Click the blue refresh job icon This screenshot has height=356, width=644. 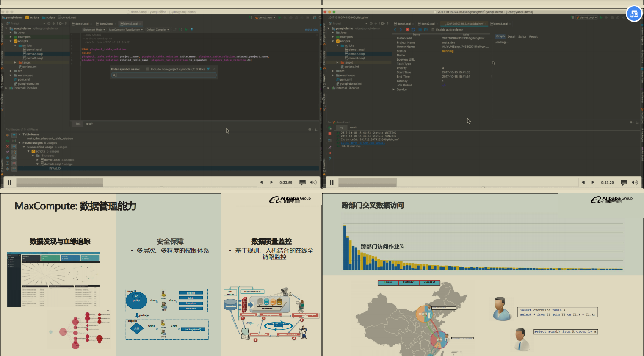point(413,30)
